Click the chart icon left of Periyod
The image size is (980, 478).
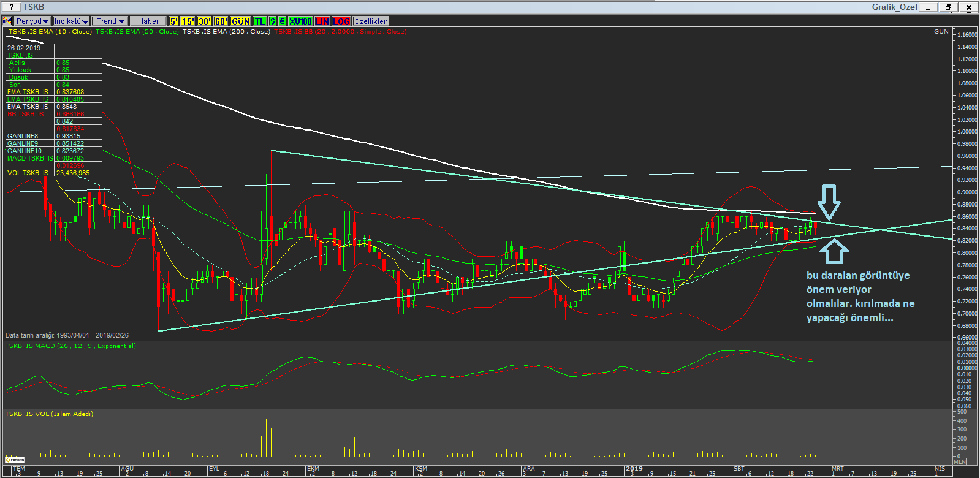[x=8, y=21]
